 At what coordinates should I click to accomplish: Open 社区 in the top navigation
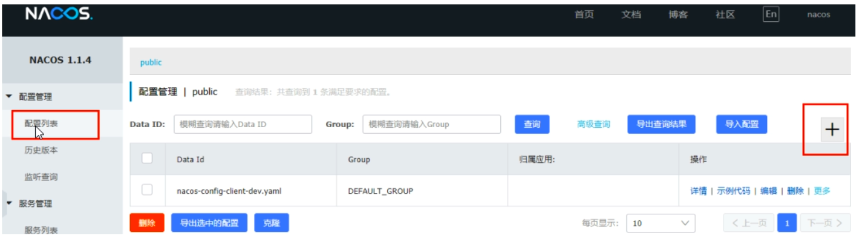pyautogui.click(x=726, y=15)
